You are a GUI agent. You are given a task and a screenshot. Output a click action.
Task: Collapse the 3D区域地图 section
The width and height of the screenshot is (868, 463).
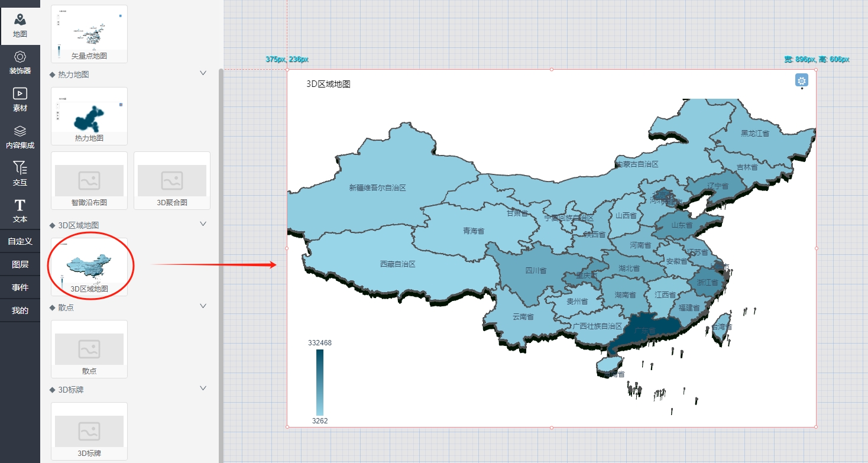(x=203, y=224)
